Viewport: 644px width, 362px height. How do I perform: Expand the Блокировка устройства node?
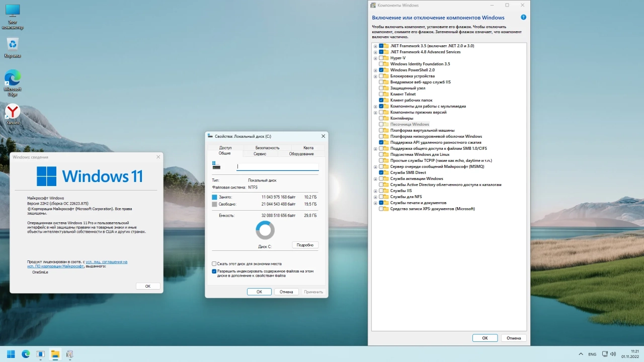tap(375, 76)
